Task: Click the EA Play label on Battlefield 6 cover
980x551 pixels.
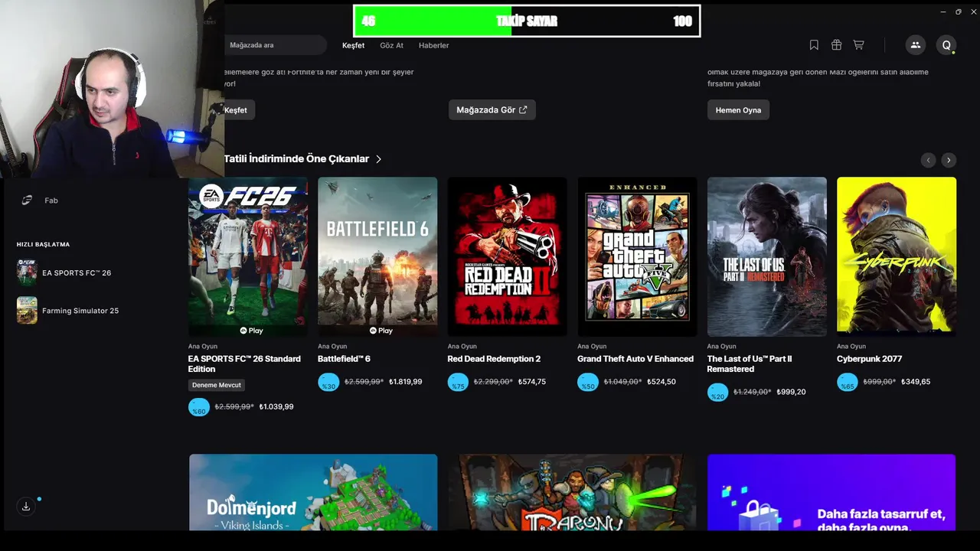Action: pos(381,331)
